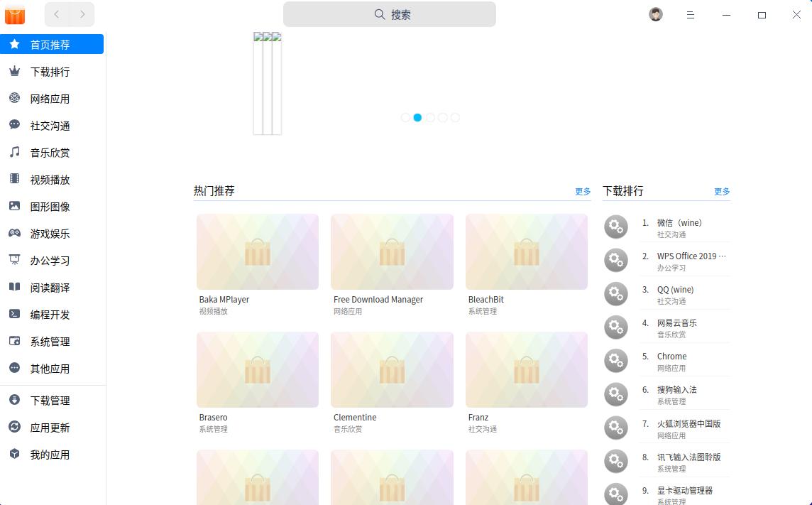The image size is (812, 505).
Task: Open the 社交沟通 category
Action: click(x=52, y=125)
